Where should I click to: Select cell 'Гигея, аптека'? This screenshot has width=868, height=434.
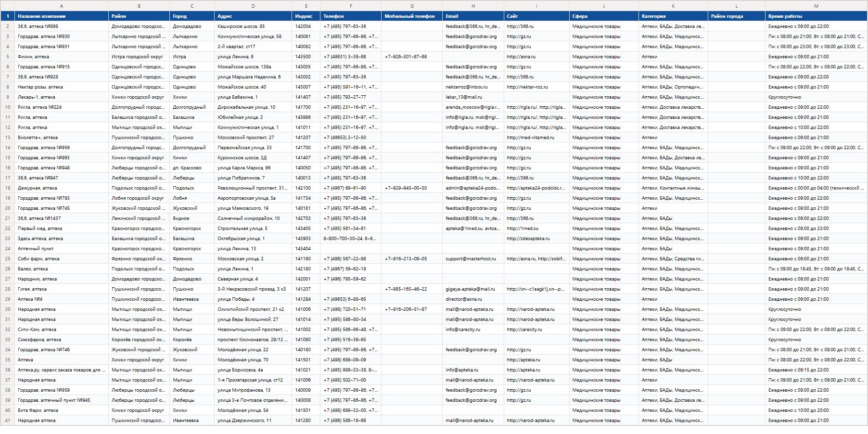(62, 289)
